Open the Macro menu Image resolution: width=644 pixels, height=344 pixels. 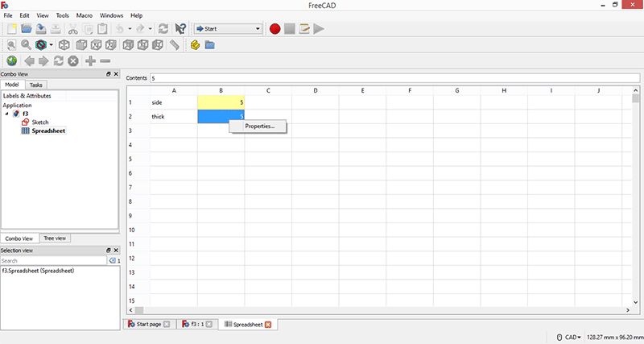85,15
